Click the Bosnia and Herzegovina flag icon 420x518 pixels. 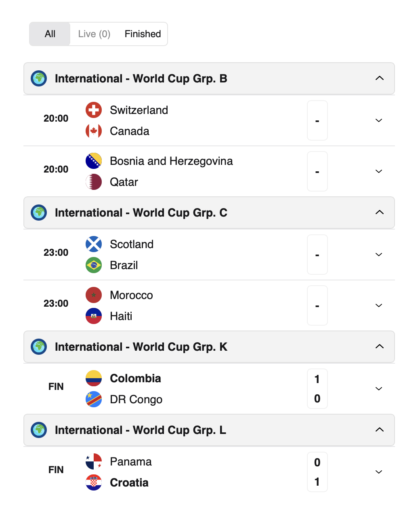(94, 161)
